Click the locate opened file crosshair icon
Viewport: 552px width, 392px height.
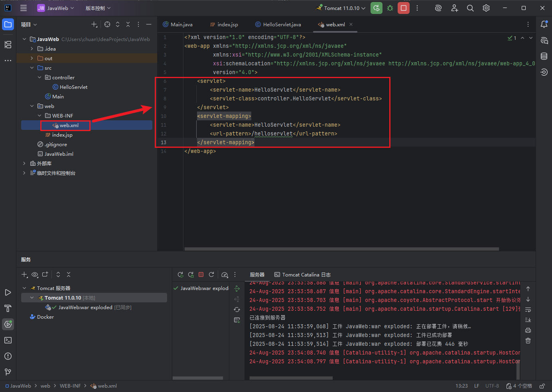[107, 24]
